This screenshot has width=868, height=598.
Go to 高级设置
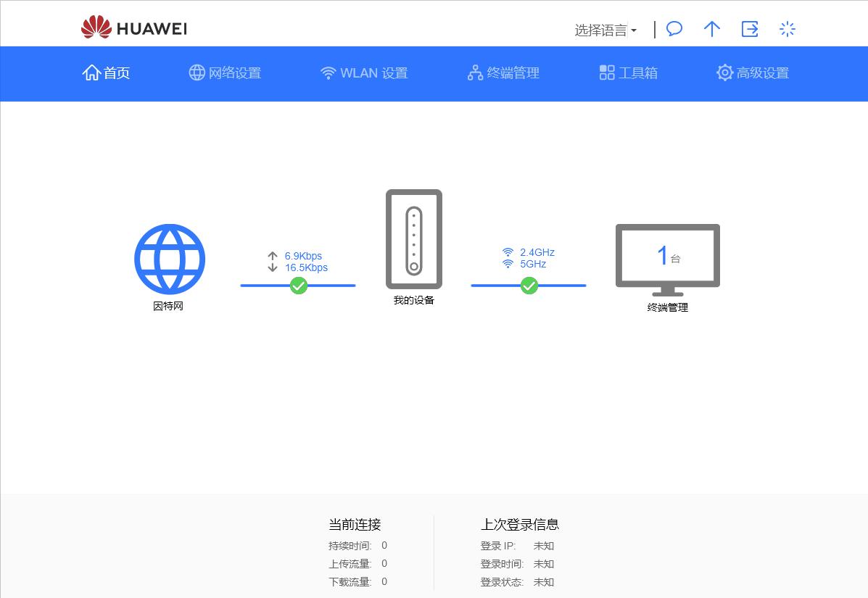(752, 72)
